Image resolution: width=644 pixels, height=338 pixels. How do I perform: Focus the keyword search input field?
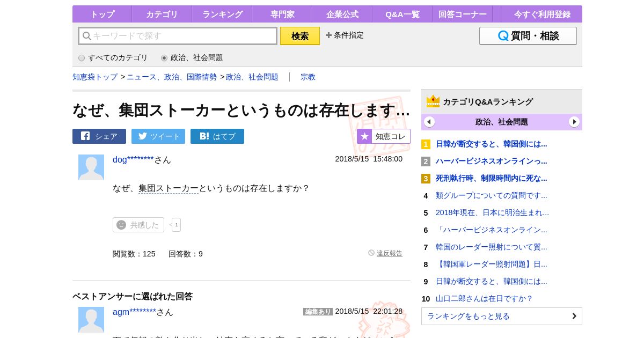tap(178, 36)
